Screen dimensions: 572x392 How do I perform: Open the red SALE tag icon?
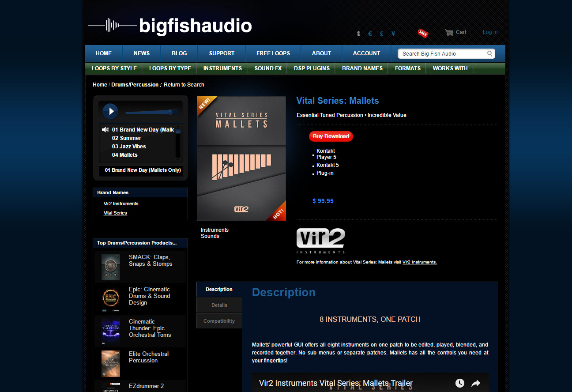(x=423, y=33)
